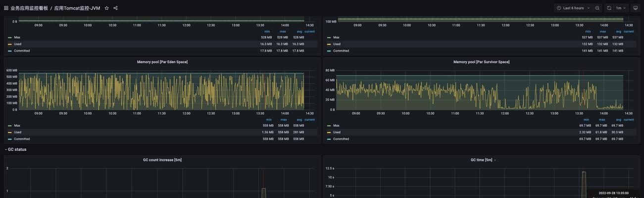Go to the 业务应用监控看板 folder

[x=29, y=8]
